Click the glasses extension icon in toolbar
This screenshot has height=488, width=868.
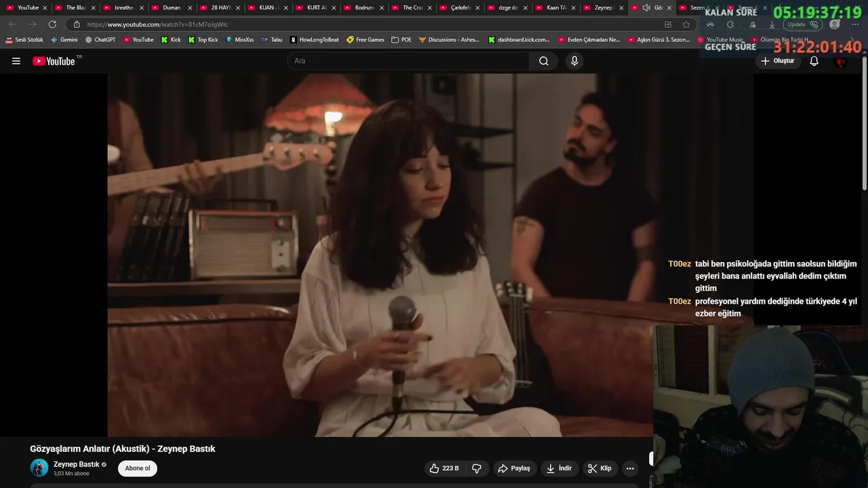(x=710, y=24)
